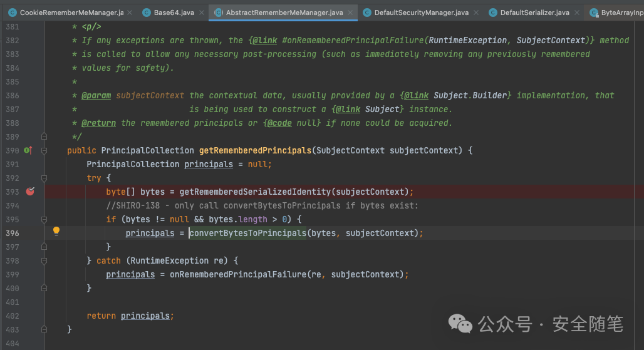Viewport: 644px width, 350px height.
Task: Toggle the breakpoint on line 393
Action: coord(31,191)
